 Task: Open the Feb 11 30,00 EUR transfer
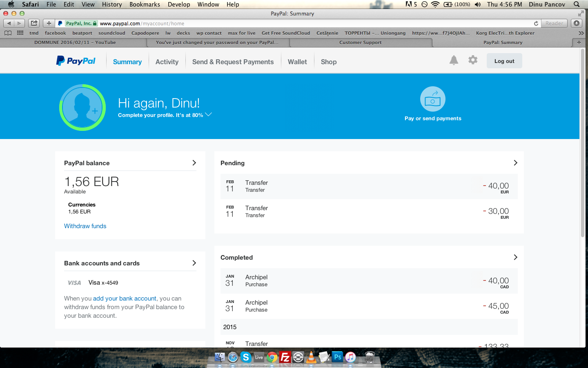(369, 212)
